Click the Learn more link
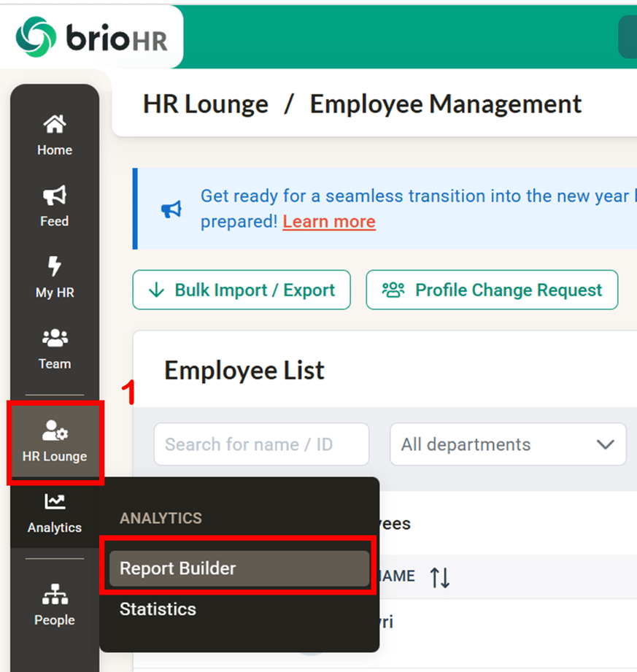 (328, 221)
